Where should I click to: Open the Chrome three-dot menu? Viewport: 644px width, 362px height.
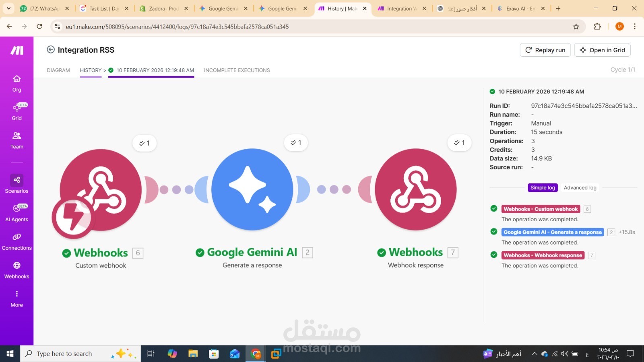635,27
